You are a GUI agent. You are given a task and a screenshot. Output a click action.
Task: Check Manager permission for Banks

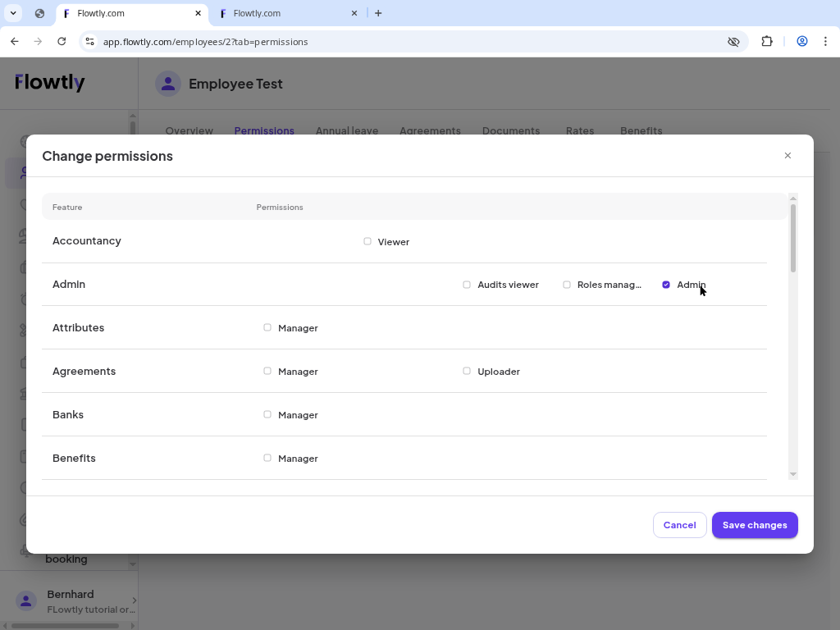(x=267, y=414)
